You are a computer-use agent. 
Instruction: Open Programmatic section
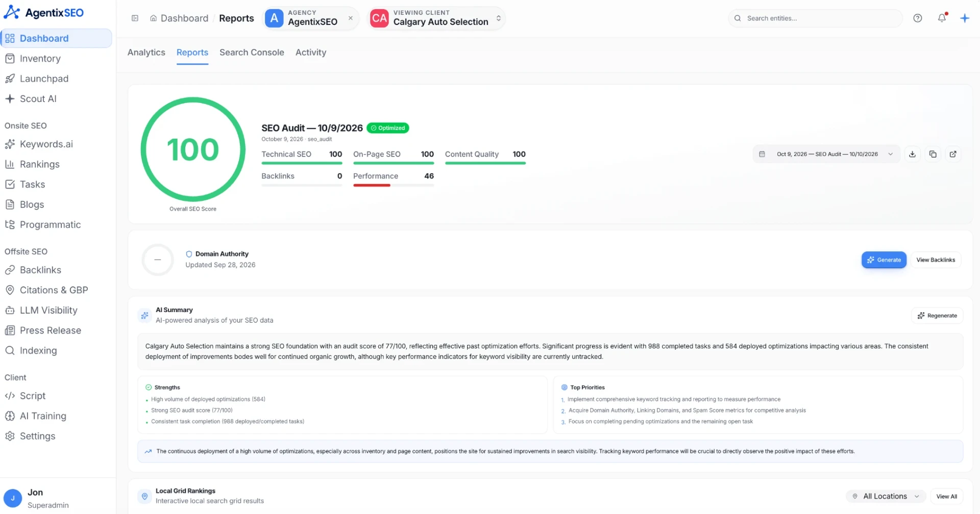click(56, 225)
